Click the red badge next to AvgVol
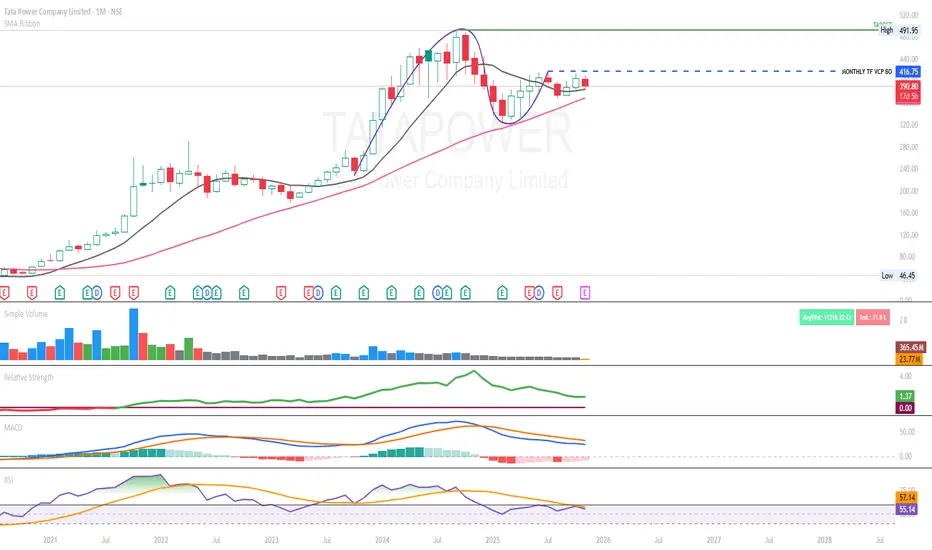 873,318
